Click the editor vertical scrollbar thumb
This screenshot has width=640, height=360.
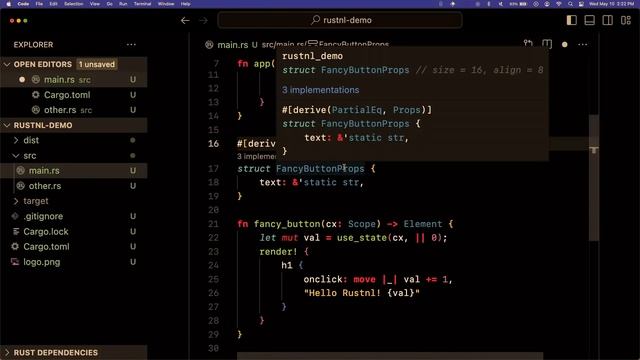pos(594,178)
